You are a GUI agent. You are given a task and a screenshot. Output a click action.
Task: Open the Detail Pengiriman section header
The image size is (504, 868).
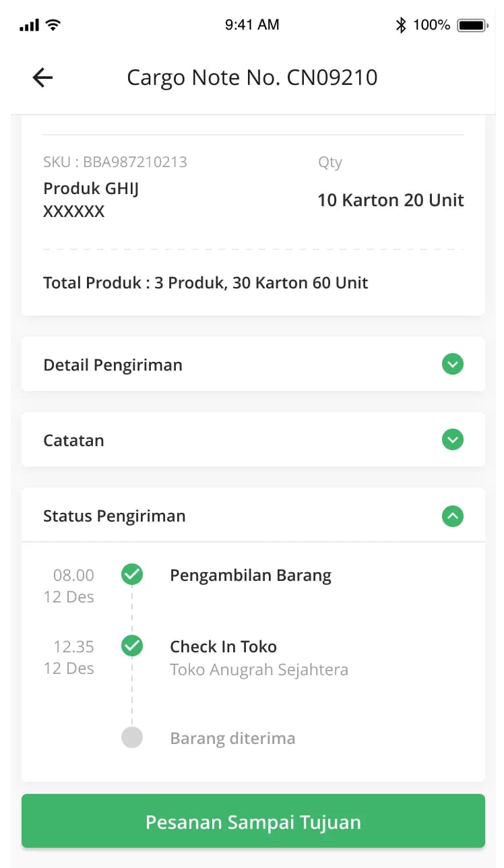(x=253, y=365)
